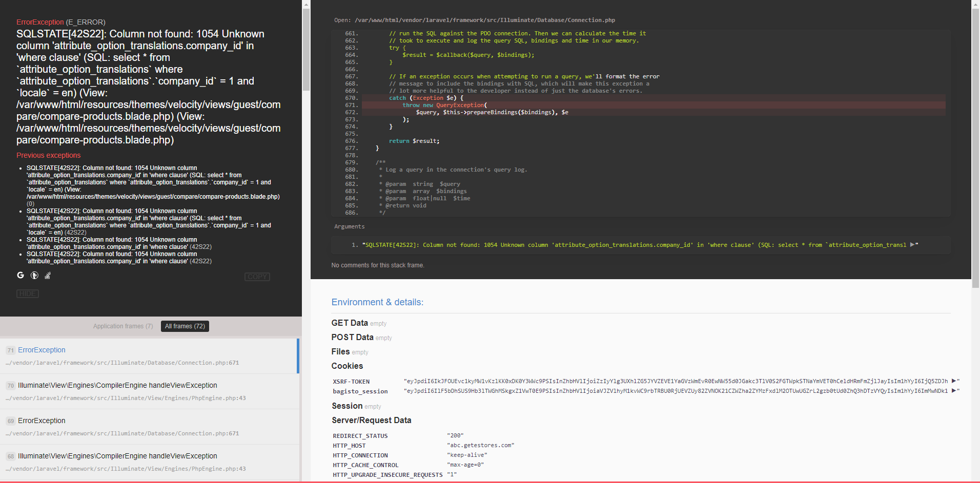Viewport: 980px width, 483px height.
Task: Expand the bagisto_session cookie value
Action: 954,391
